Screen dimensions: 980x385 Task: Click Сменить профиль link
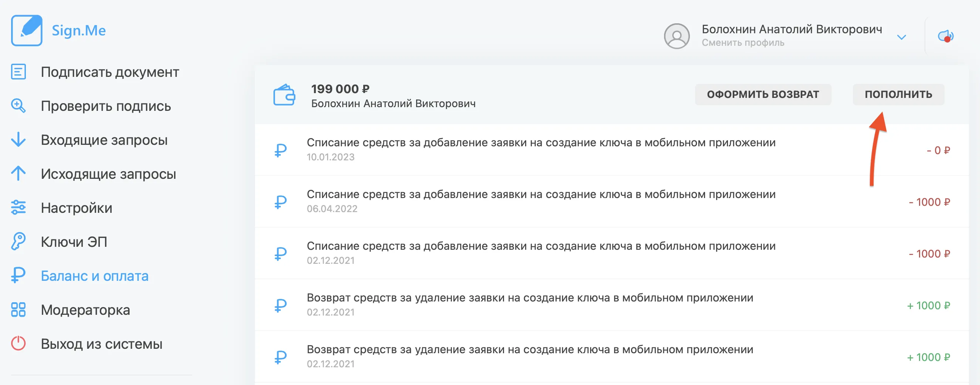(x=743, y=42)
